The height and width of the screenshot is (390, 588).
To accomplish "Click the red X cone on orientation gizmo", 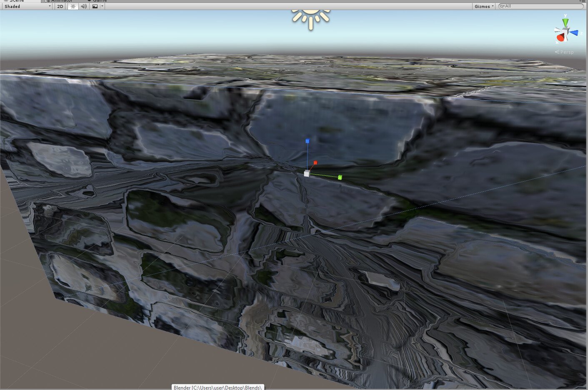I will [560, 38].
